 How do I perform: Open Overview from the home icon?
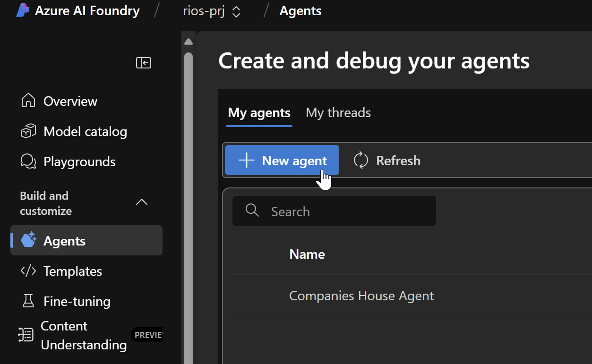(x=28, y=101)
